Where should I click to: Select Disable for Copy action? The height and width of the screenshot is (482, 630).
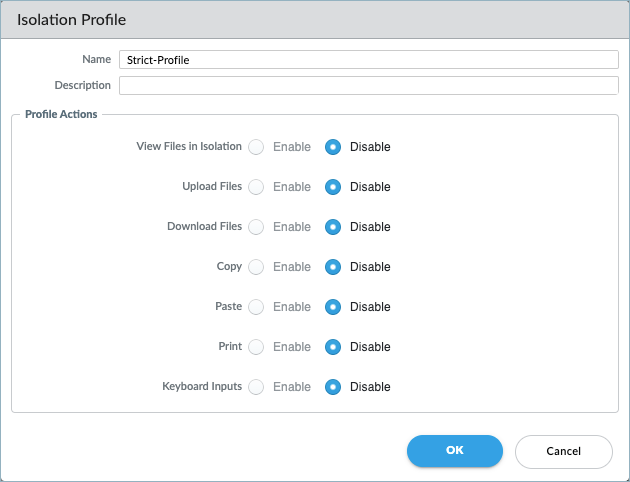pyautogui.click(x=334, y=267)
